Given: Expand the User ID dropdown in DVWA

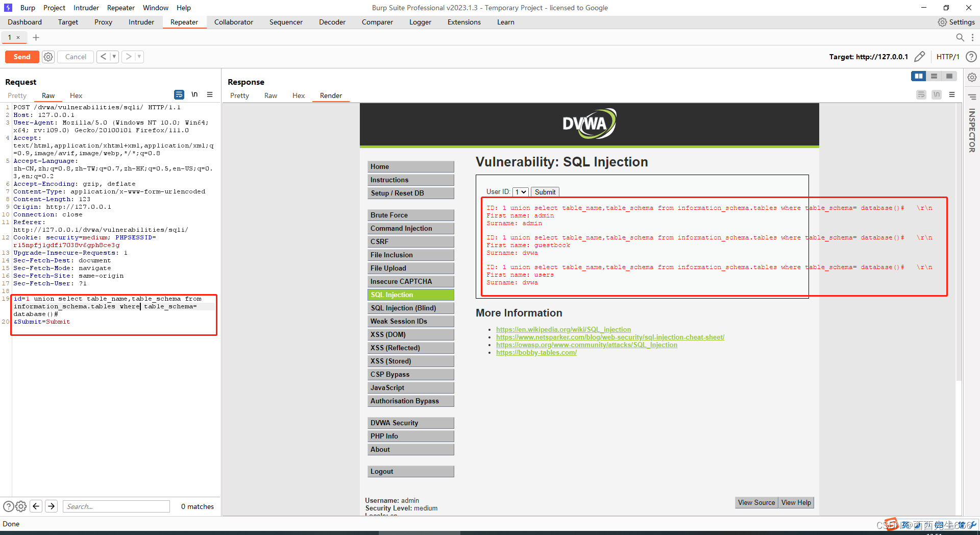Looking at the screenshot, I should click(521, 192).
